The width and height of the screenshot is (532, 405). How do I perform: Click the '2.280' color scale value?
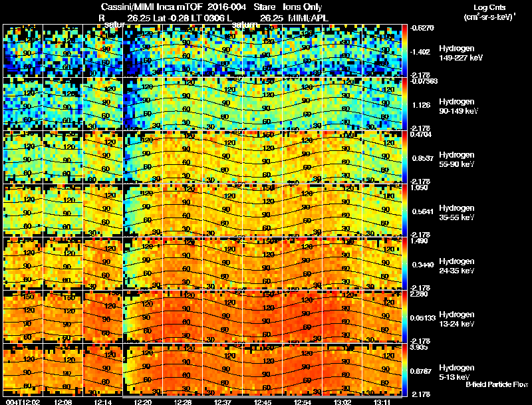click(419, 294)
